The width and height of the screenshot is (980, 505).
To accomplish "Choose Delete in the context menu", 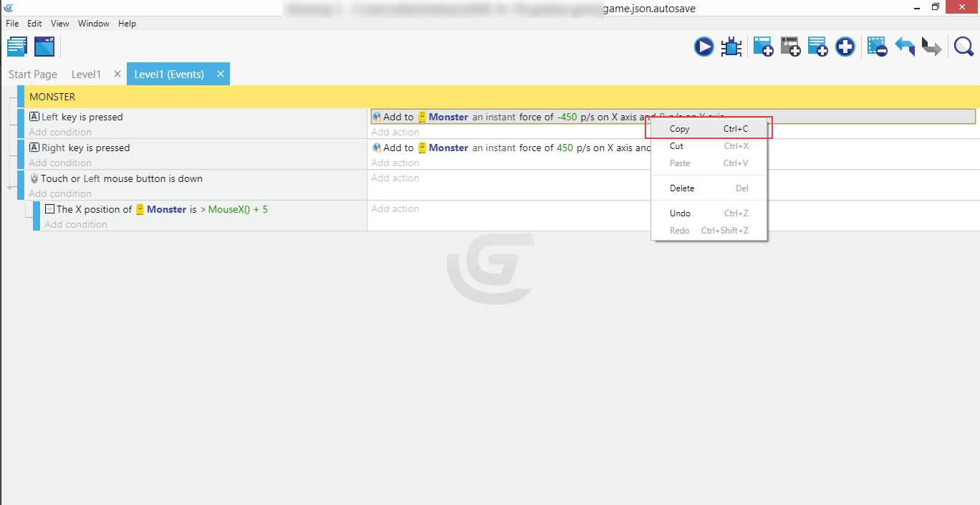I will 681,188.
